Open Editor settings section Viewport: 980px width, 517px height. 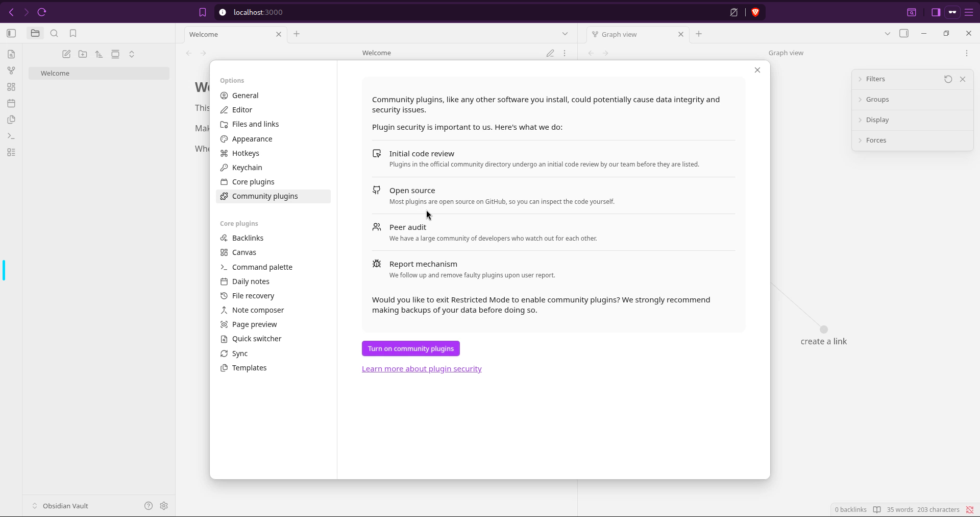[x=273, y=110]
